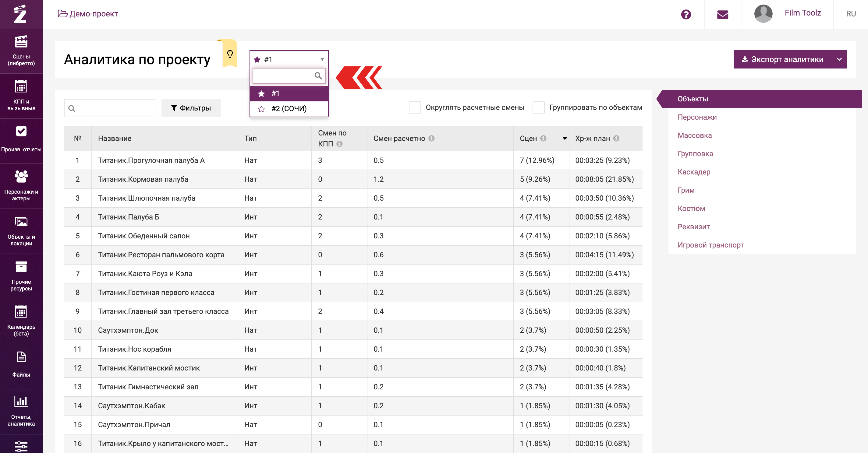Click info icon next to Смен расчетно

(431, 139)
